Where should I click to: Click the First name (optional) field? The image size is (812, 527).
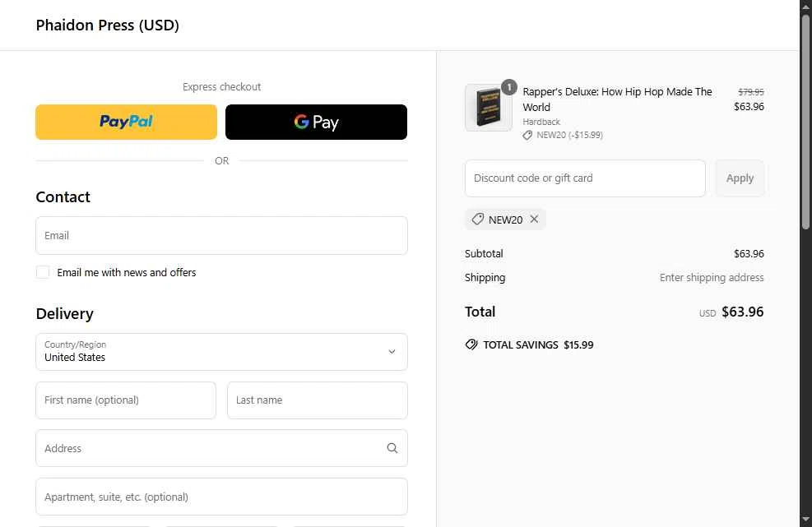(126, 400)
